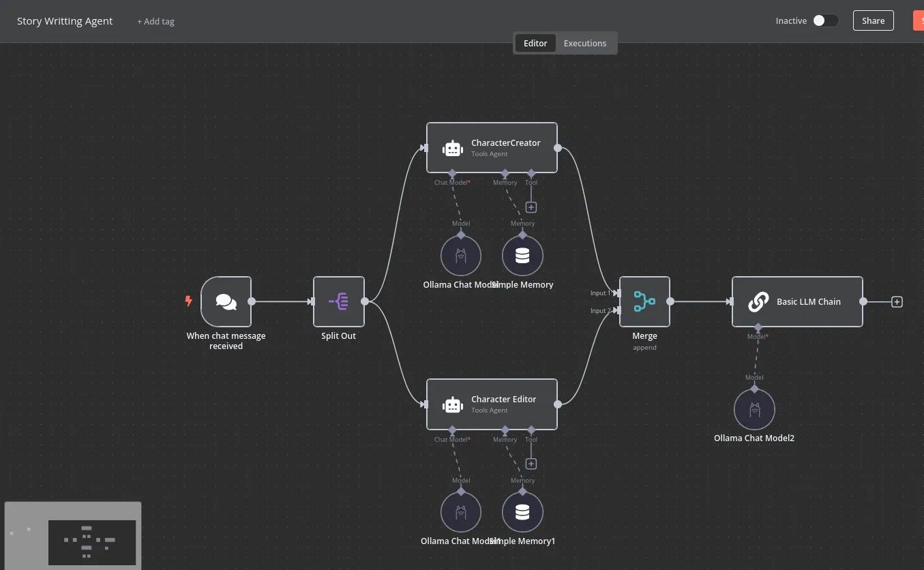Select the chat message trigger node icon
This screenshot has width=924, height=570.
[x=226, y=301]
